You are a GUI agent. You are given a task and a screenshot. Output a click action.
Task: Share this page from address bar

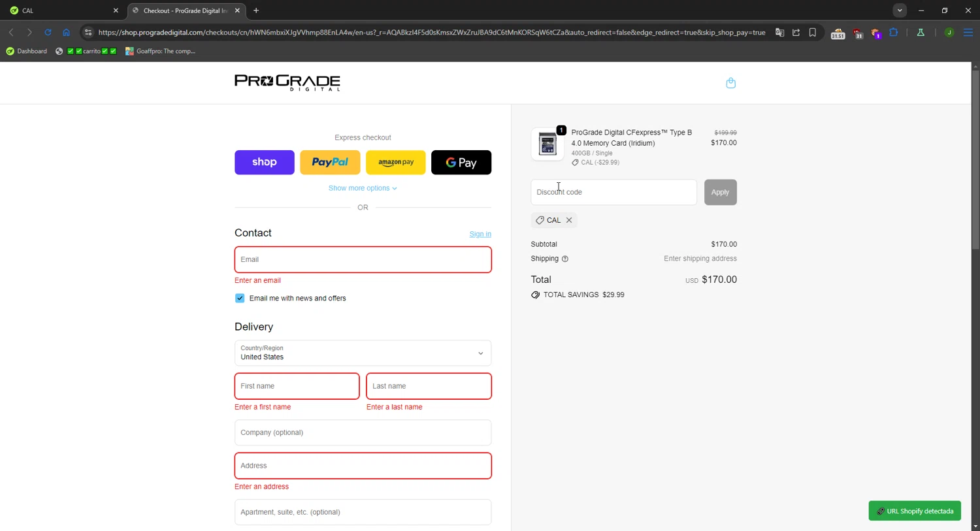tap(796, 32)
